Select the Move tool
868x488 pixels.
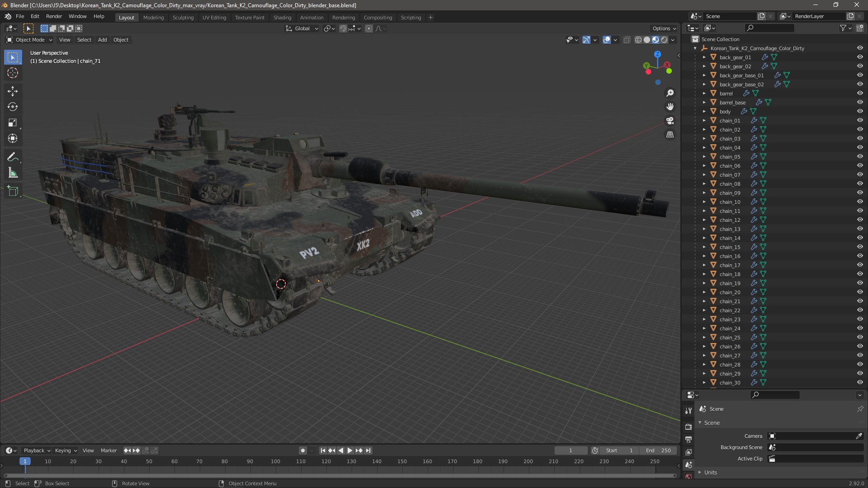[13, 91]
